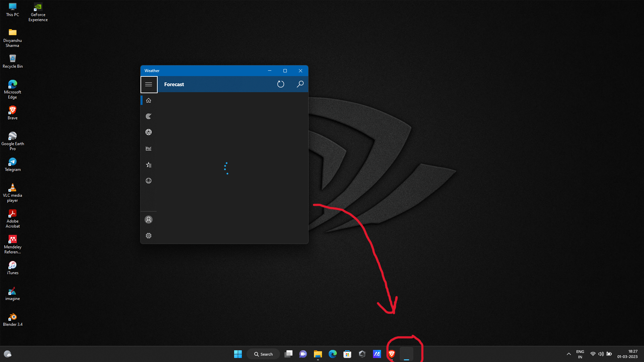Screen dimensions: 644x362
Task: Open Weather settings gear icon
Action: [149, 236]
